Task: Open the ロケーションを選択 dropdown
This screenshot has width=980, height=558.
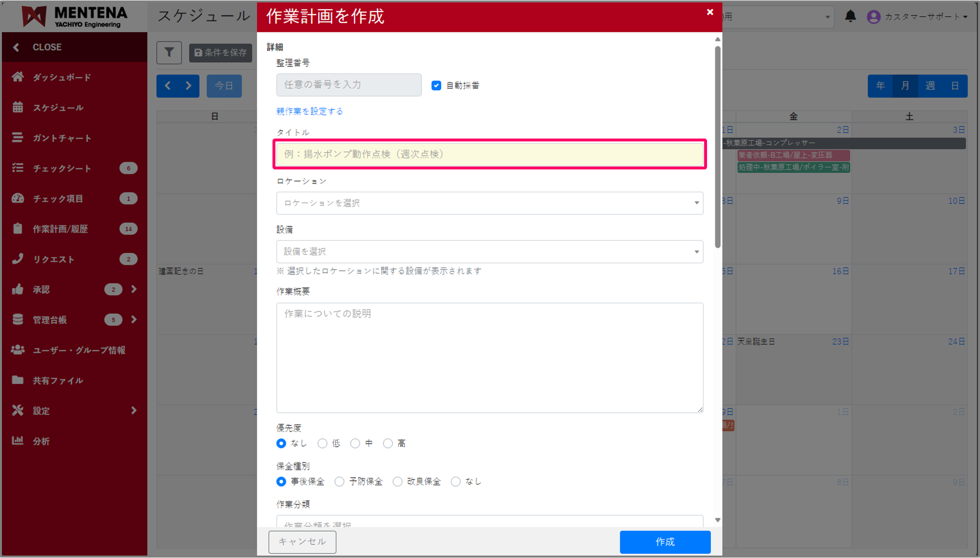Action: 490,203
